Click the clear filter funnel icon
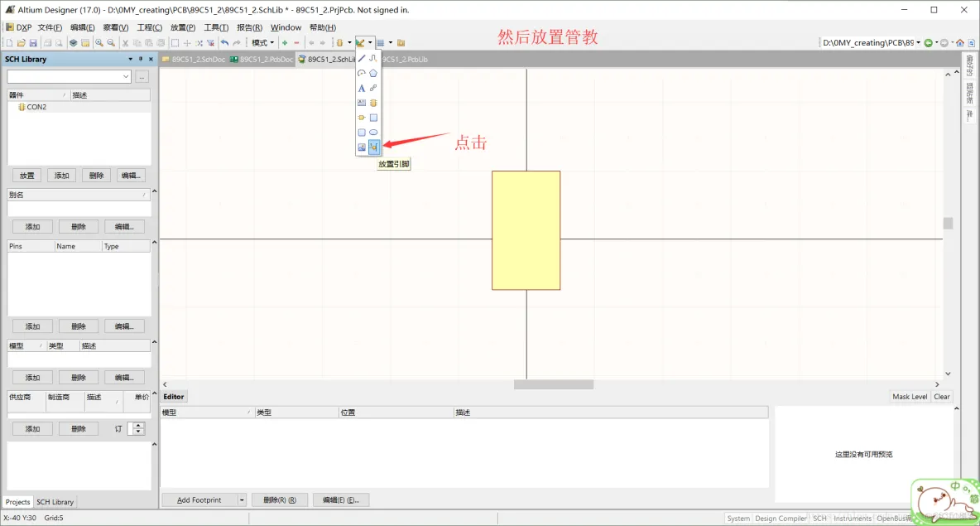The width and height of the screenshot is (980, 526). tap(210, 43)
